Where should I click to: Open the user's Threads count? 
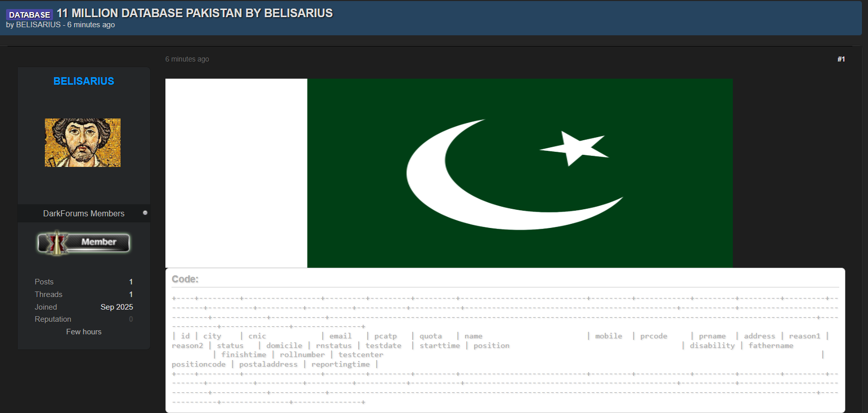[x=131, y=294]
